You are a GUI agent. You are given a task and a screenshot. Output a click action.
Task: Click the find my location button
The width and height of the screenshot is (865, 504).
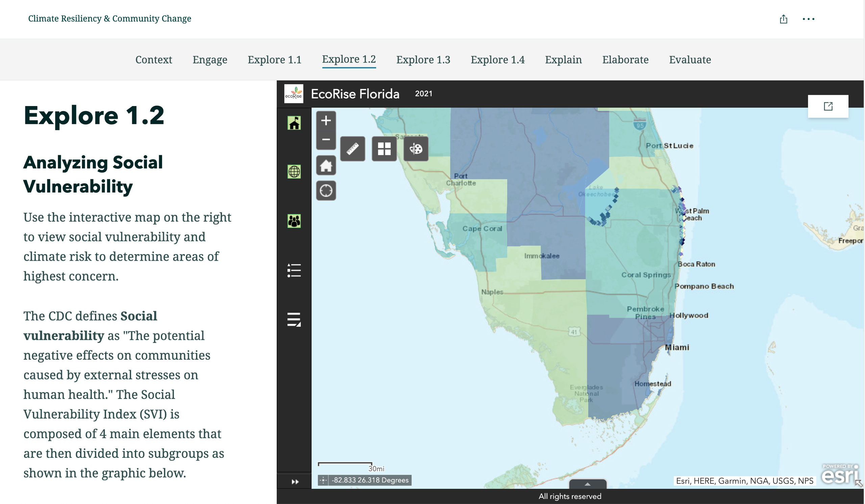pos(326,191)
